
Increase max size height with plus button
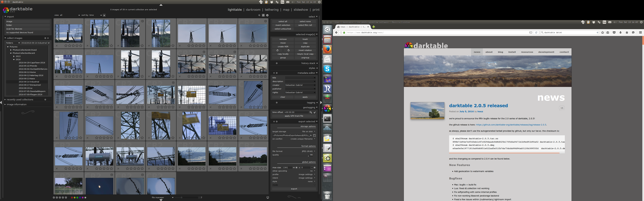click(x=314, y=167)
